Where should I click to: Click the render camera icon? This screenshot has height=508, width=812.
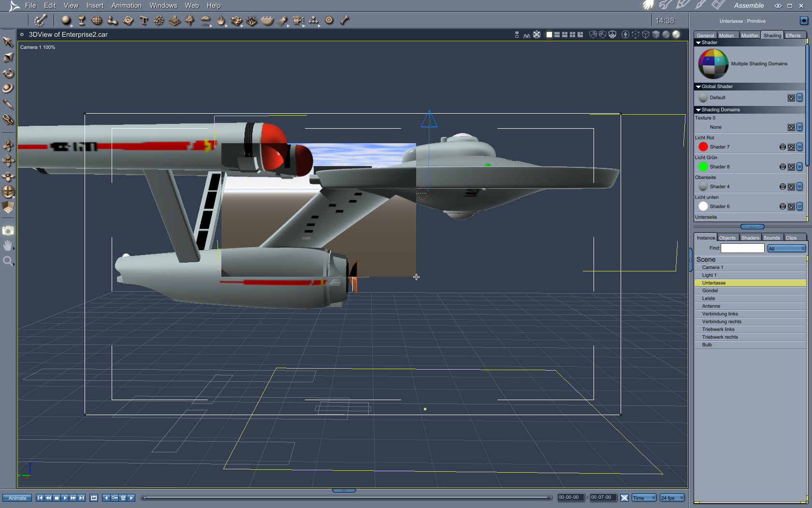(x=8, y=231)
